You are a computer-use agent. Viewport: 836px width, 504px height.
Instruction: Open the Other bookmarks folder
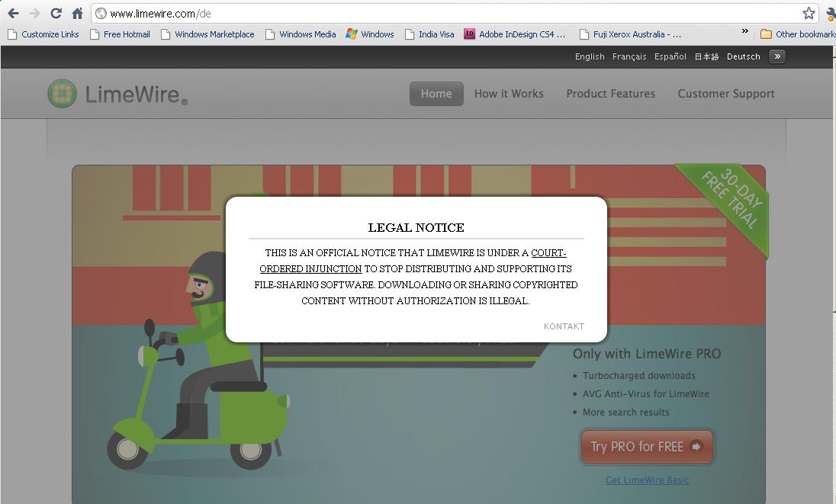798,34
